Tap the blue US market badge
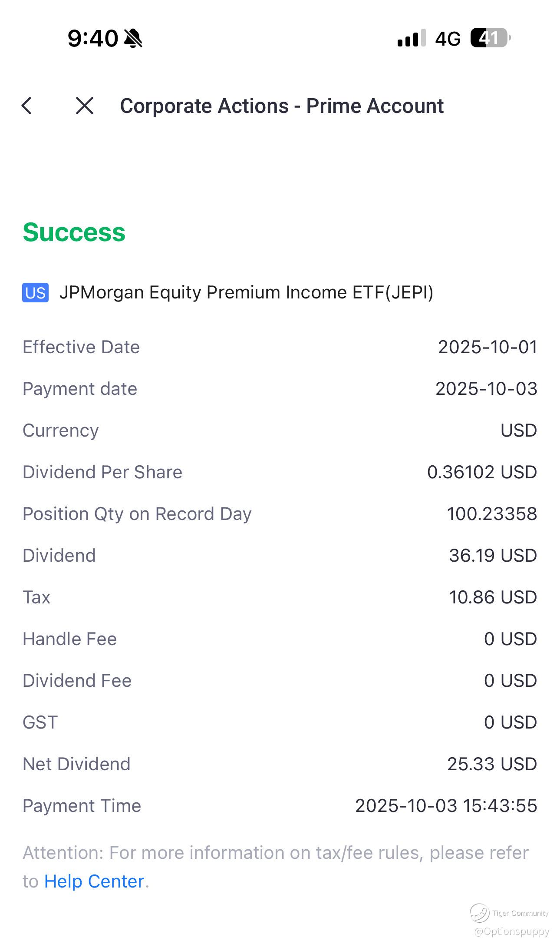This screenshot has width=560, height=944. (35, 292)
